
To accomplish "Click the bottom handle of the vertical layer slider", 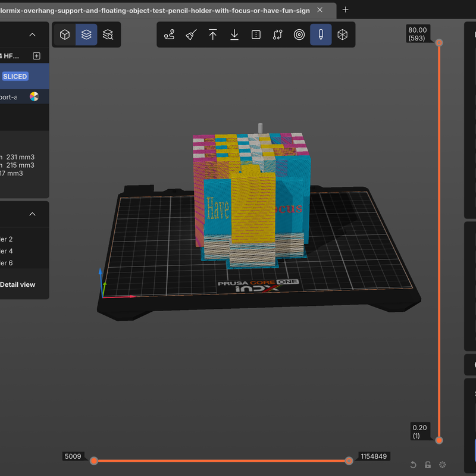I will click(x=439, y=440).
